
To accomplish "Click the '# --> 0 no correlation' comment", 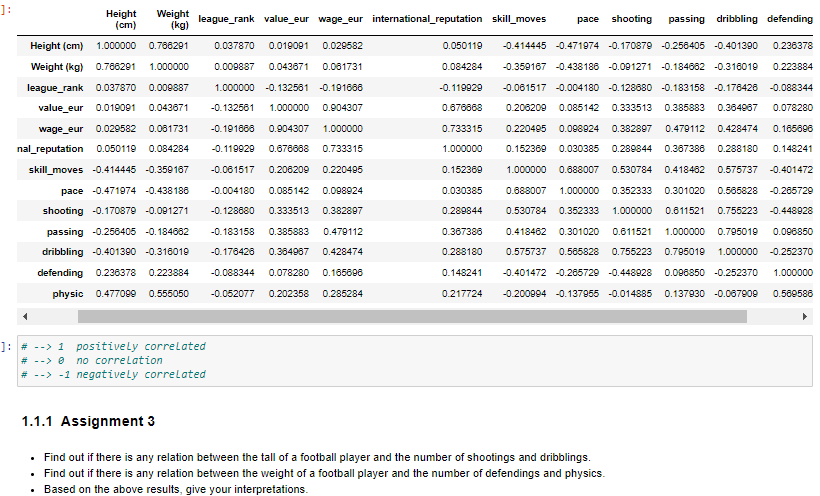I will click(x=92, y=360).
